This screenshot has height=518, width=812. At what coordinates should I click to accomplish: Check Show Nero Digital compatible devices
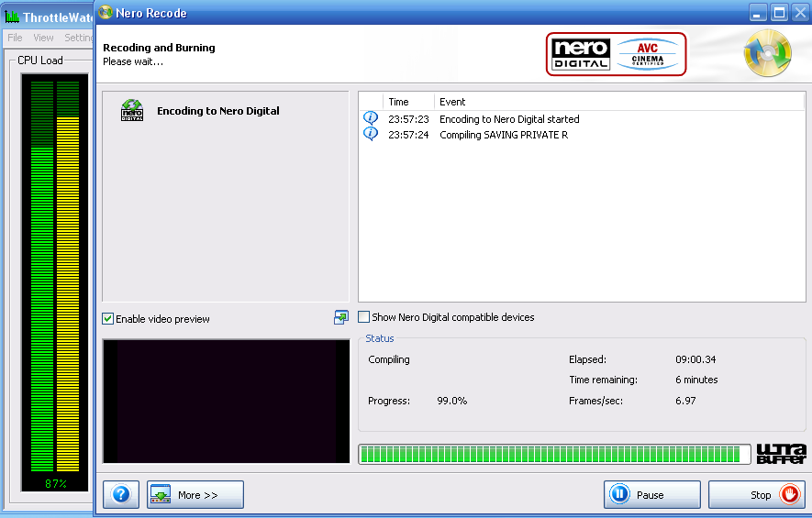[364, 316]
